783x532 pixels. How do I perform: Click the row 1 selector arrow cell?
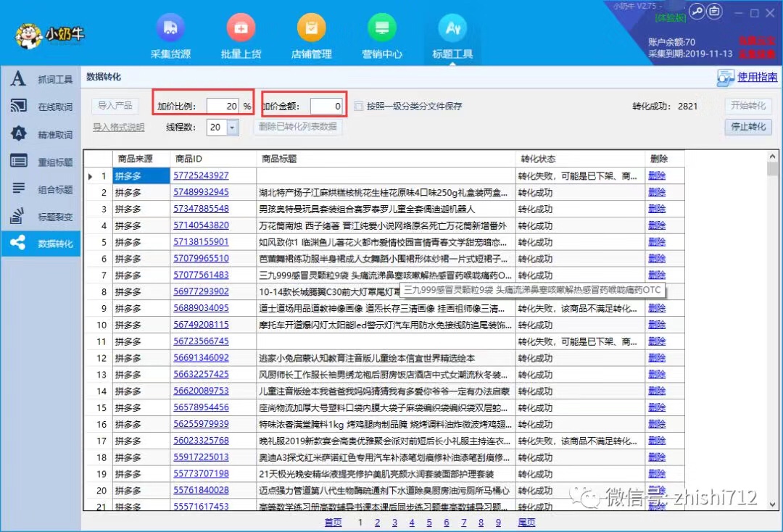pyautogui.click(x=98, y=175)
